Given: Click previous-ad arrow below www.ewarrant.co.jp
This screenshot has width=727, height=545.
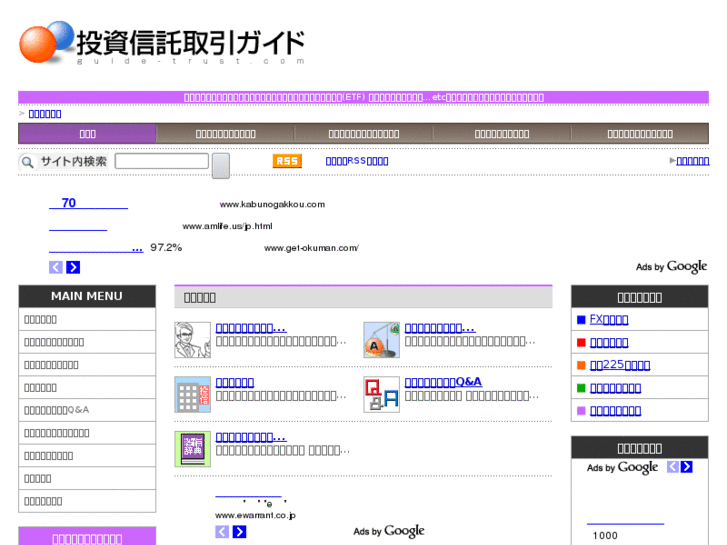Looking at the screenshot, I should click(222, 532).
